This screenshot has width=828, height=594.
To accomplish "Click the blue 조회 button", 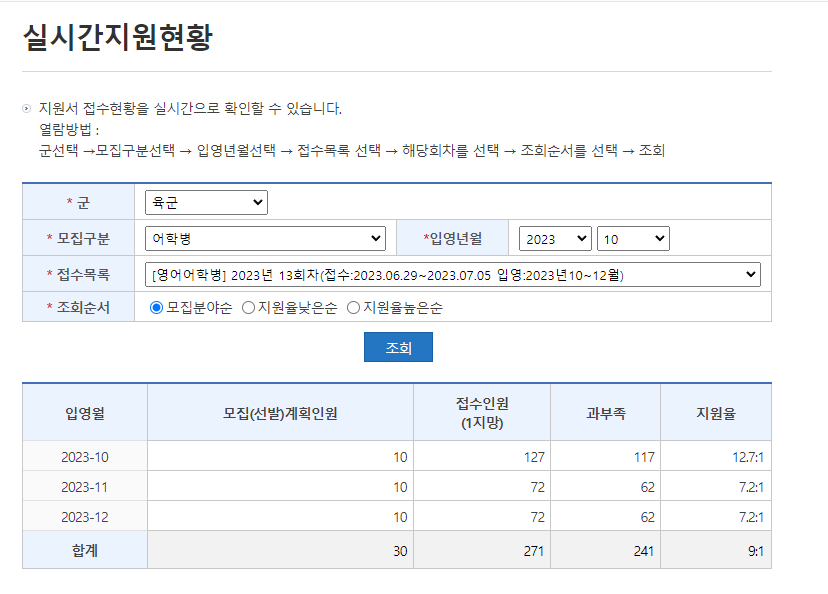I will [398, 347].
